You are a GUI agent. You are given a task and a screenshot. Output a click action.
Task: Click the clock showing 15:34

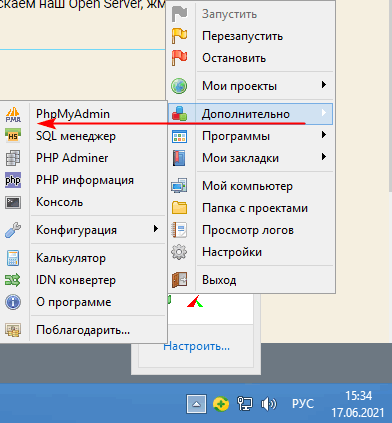point(358,396)
